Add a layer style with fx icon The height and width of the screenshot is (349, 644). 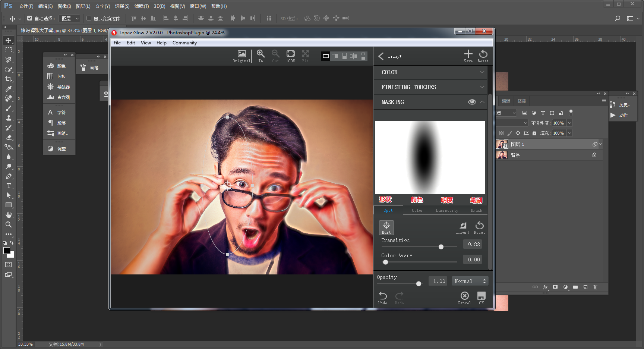(546, 287)
